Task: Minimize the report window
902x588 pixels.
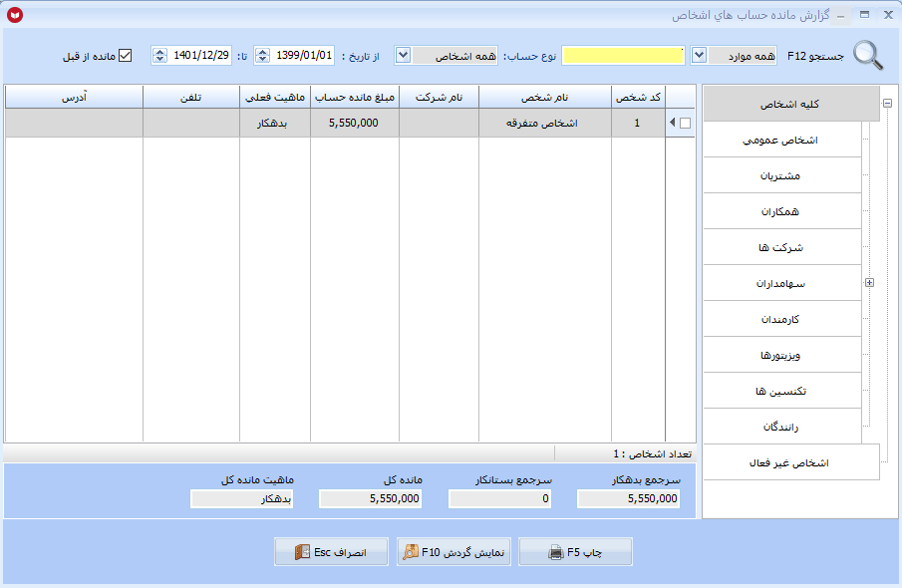Action: click(x=840, y=16)
